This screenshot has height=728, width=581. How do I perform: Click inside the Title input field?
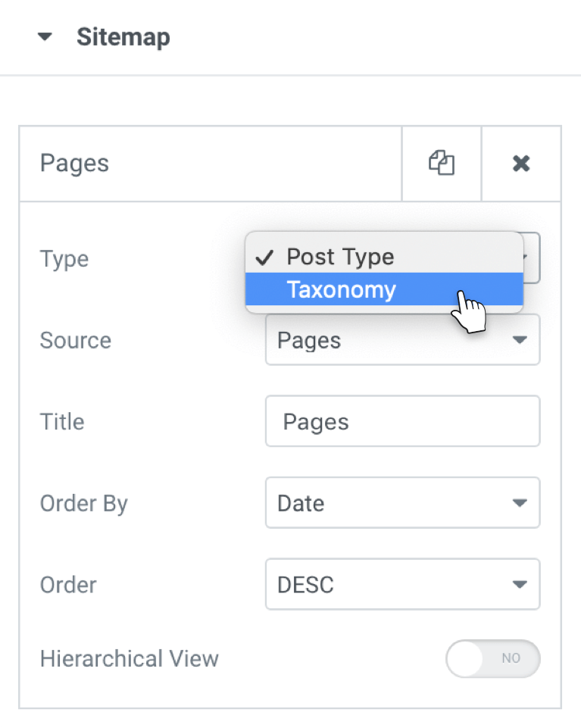coord(402,421)
